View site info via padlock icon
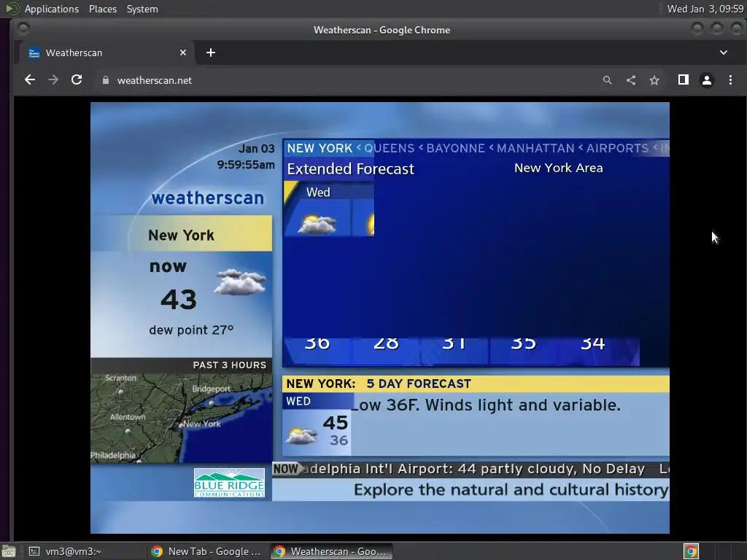The image size is (747, 560). point(106,80)
